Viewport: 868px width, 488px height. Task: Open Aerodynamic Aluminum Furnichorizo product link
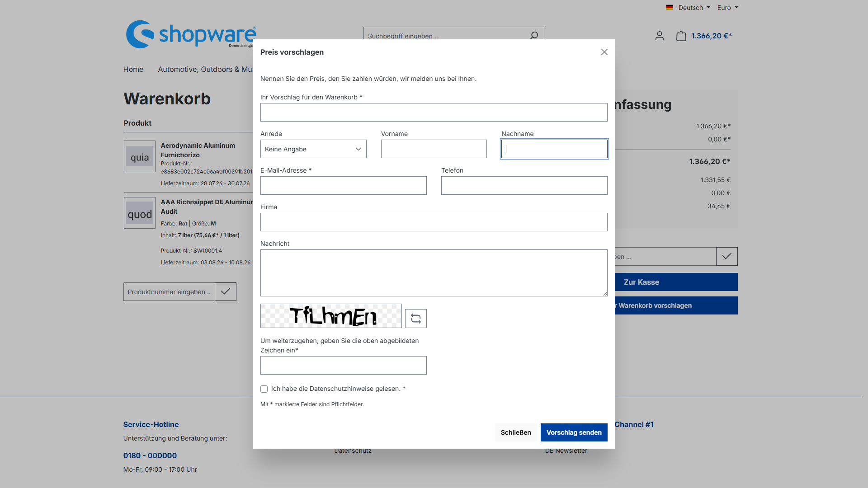click(x=198, y=150)
